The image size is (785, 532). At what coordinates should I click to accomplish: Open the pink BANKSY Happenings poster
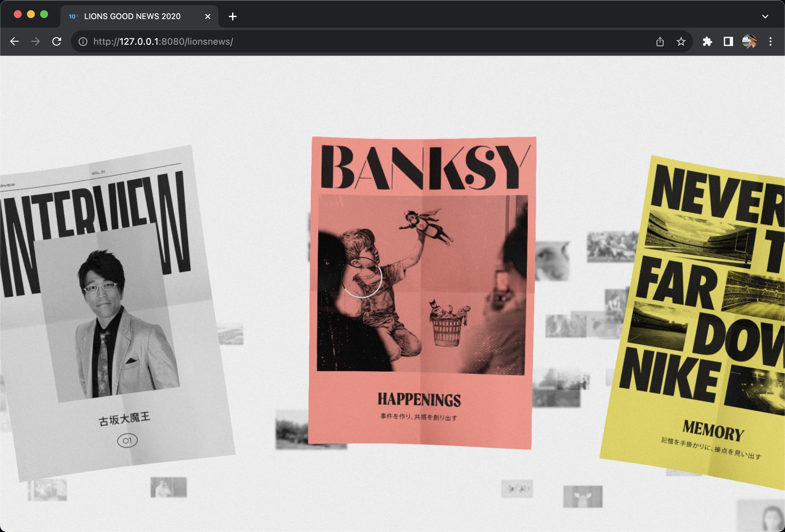420,290
